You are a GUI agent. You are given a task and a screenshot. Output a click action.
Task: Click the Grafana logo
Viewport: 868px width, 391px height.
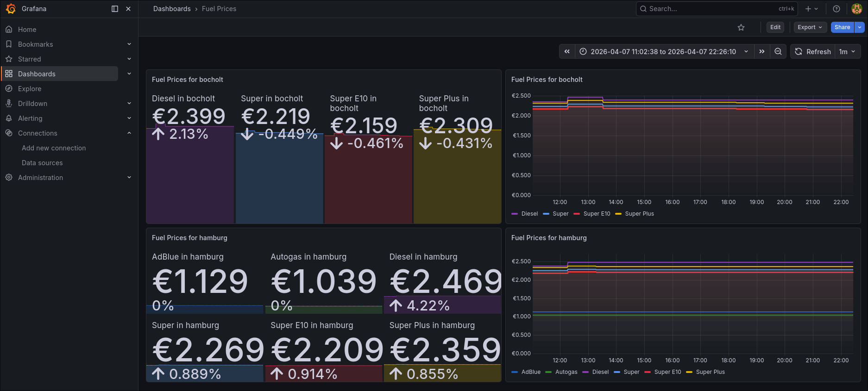11,9
